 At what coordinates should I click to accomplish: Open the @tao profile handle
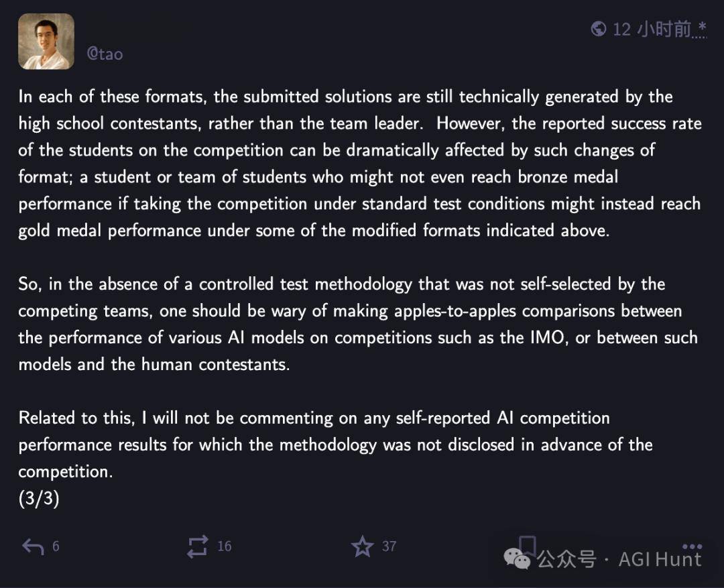(x=105, y=54)
